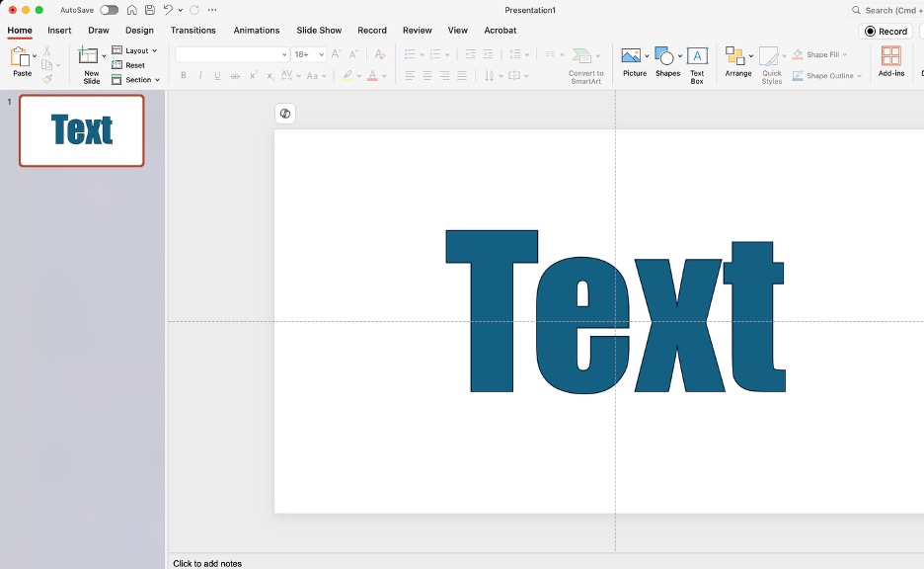Click the Home icon in title bar
This screenshot has width=924, height=569.
click(x=131, y=10)
